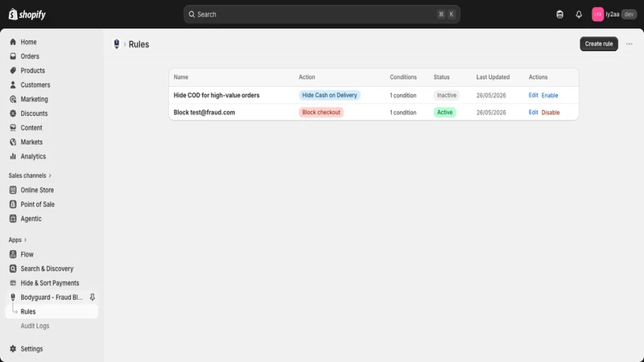Open the three-dot more actions menu
This screenshot has width=644, height=362.
click(x=630, y=44)
